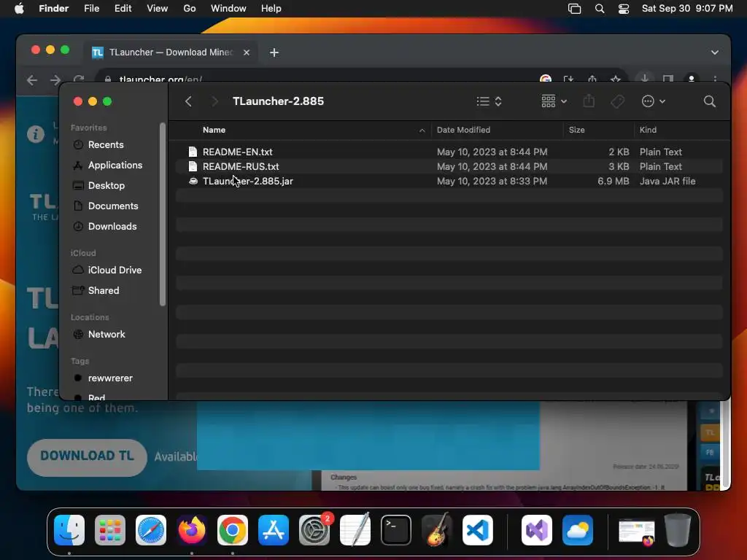Open list view switcher in Finder toolbar
747x560 pixels.
pos(489,101)
